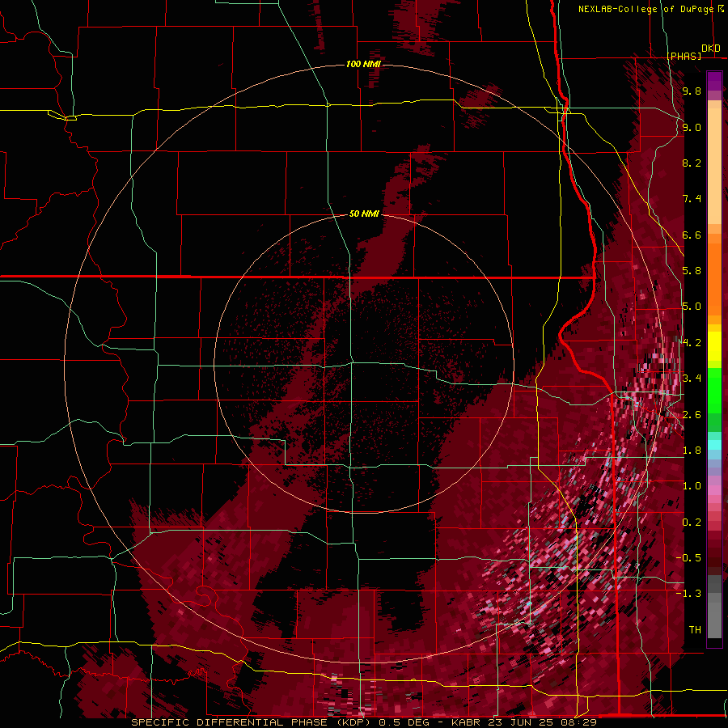Click the 1.0 scale value

[x=692, y=486]
